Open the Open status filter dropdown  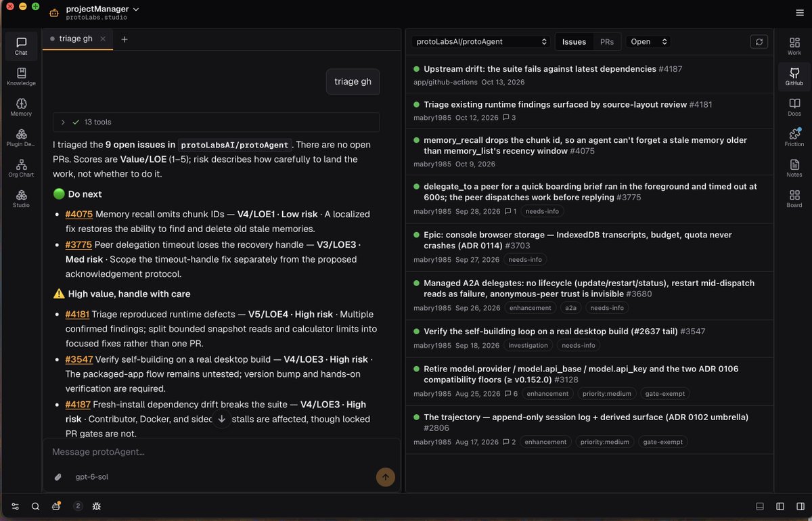[648, 42]
